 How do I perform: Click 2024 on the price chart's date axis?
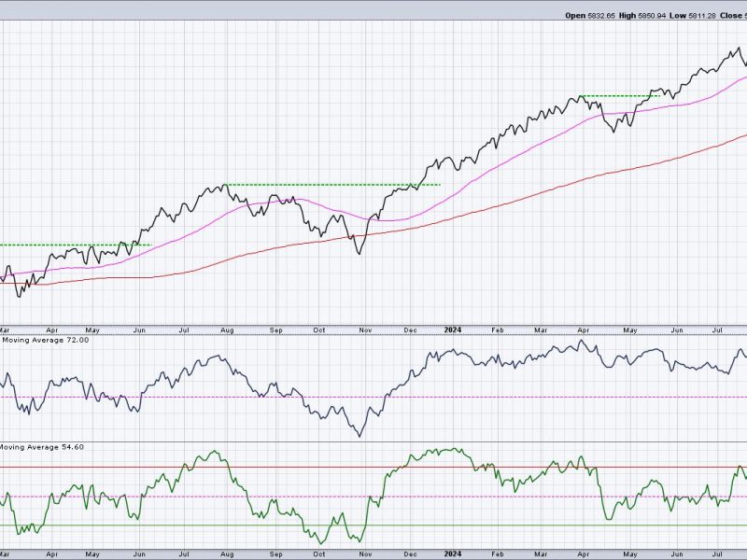pos(453,329)
